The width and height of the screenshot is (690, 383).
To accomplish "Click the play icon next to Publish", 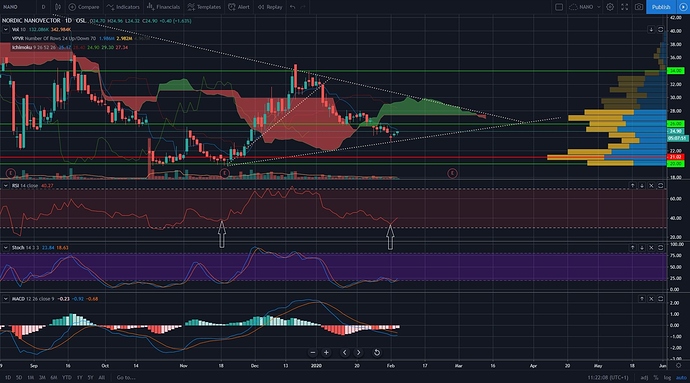I will (683, 7).
